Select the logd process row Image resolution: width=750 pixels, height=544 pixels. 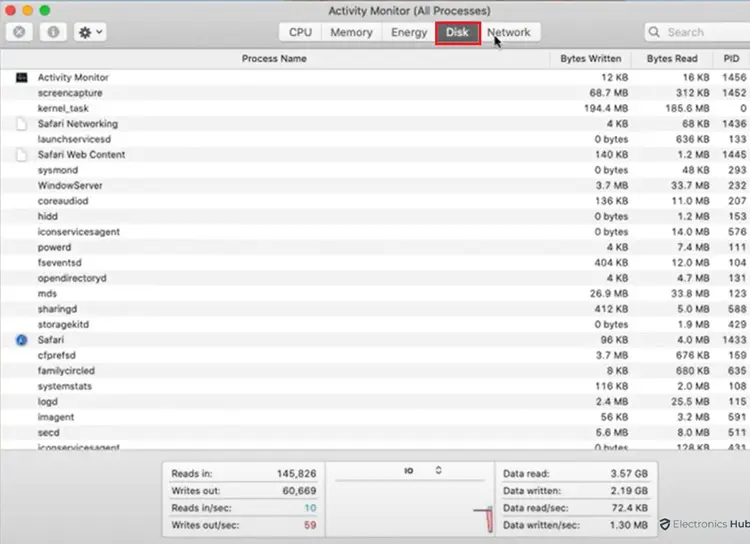[x=375, y=401]
